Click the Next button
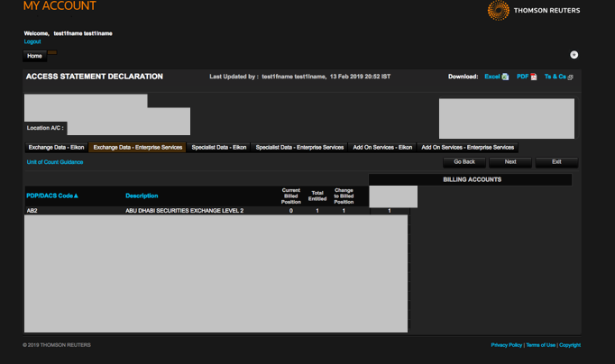Viewport: 615px width, 364px height. tap(510, 162)
